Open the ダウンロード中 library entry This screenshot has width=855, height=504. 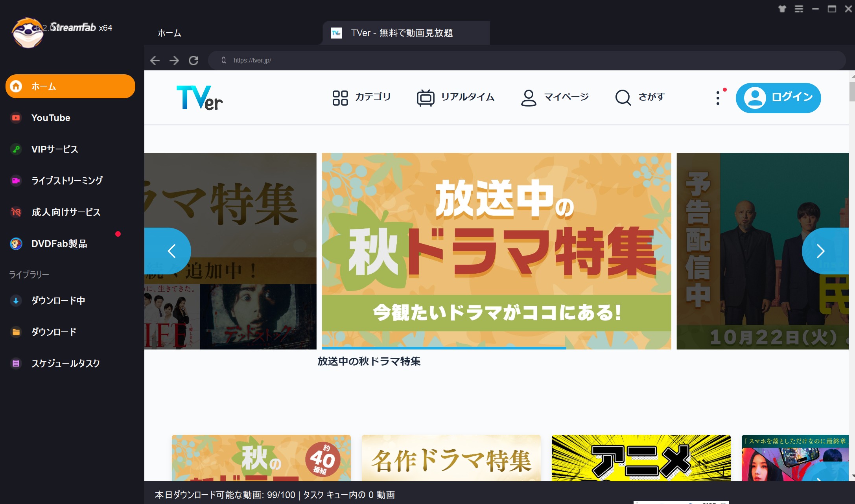(70, 301)
